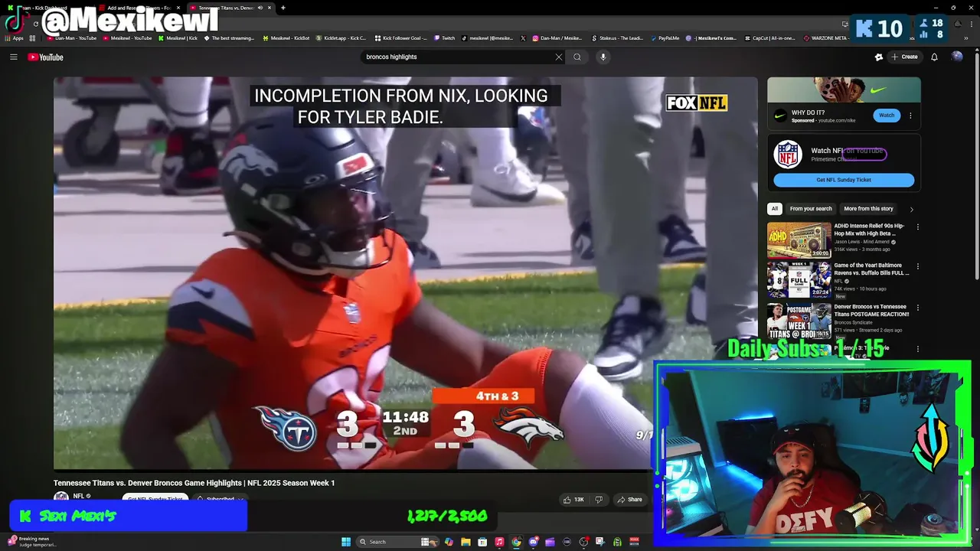980x551 pixels.
Task: Open the 'WARZONE META' bookmark
Action: click(x=827, y=37)
